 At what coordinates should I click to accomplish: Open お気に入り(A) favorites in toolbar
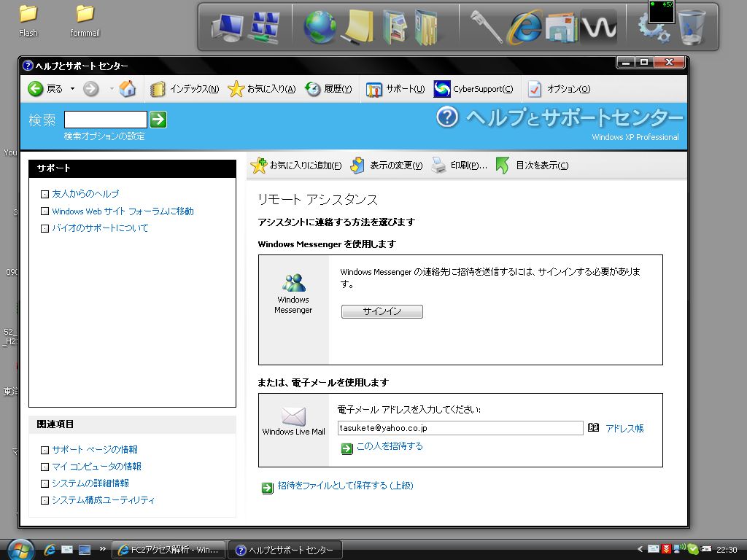click(262, 89)
